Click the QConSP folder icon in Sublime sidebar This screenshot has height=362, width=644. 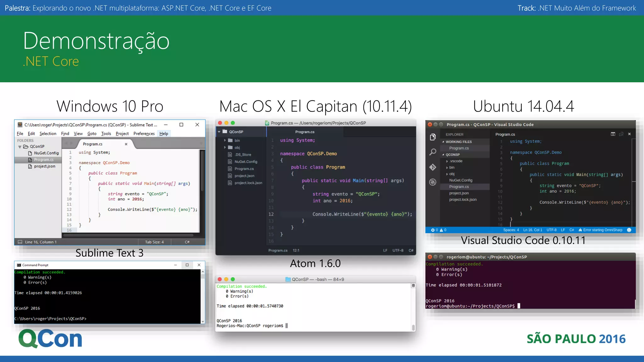(26, 146)
